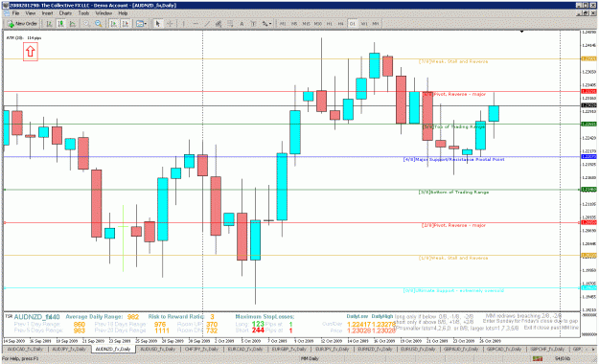Select the equidistant channel tool
Viewport: 599px width, 364px height.
219,24
